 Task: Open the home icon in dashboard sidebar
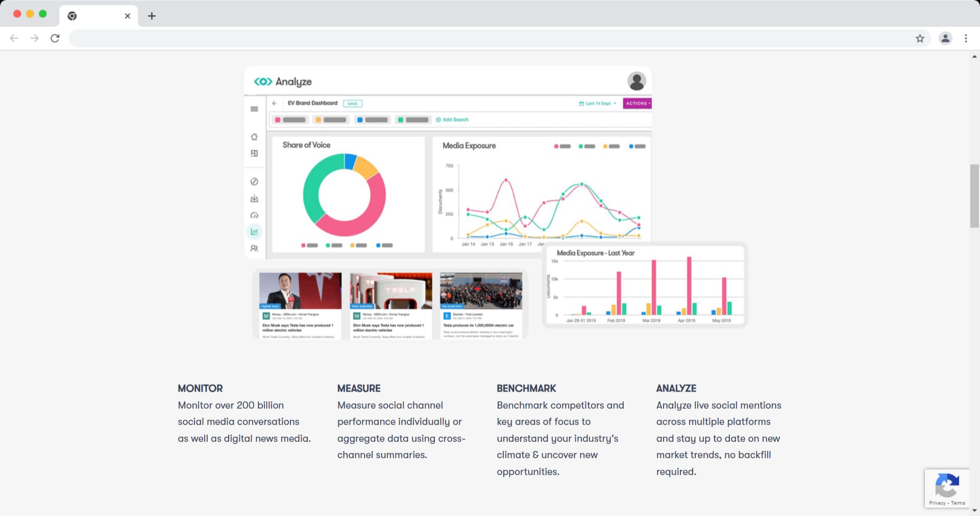pyautogui.click(x=254, y=137)
